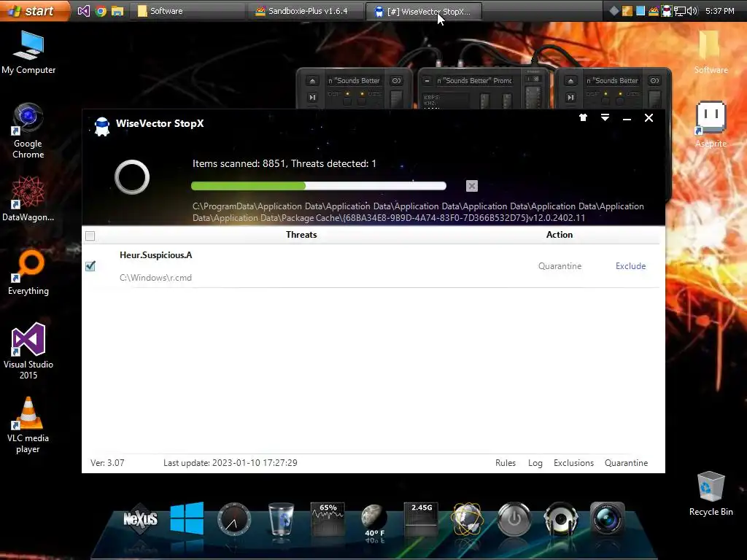Viewport: 747px width, 560px height.
Task: Click the 40° F weather moon widget
Action: [374, 520]
